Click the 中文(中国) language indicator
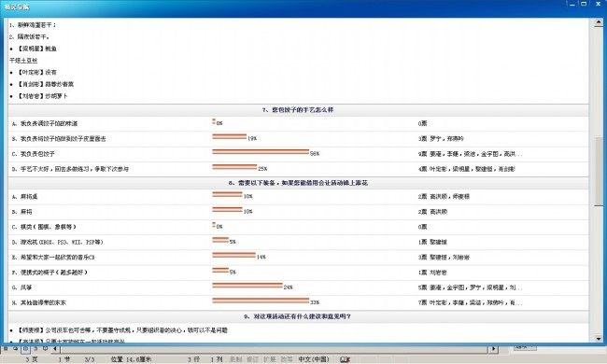607x364 pixels. pyautogui.click(x=314, y=359)
